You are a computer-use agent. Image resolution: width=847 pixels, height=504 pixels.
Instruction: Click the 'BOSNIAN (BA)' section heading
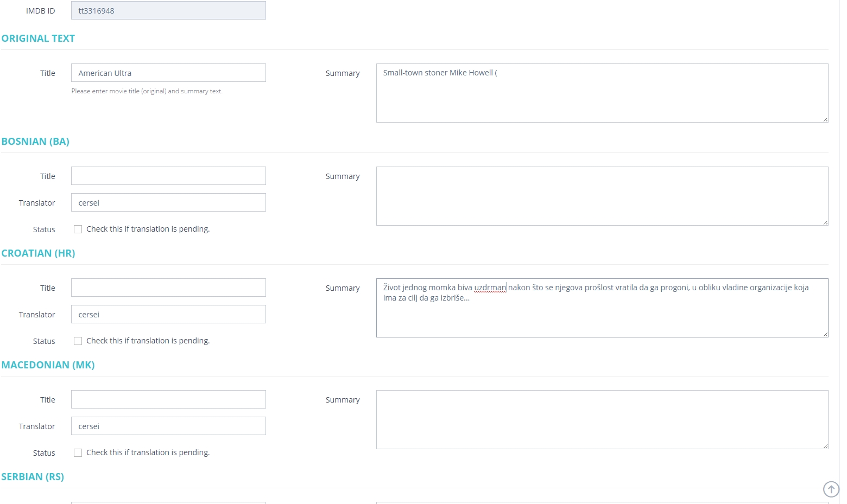click(35, 142)
